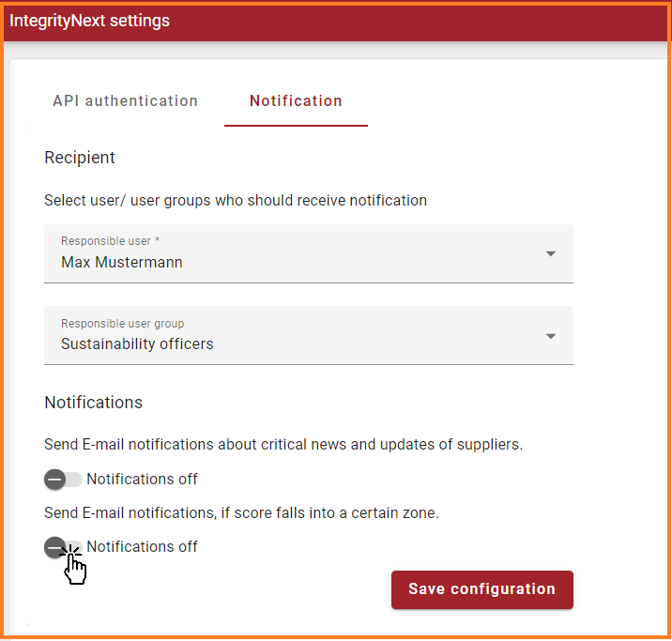
Task: Click the Recipient section heading
Action: pos(80,158)
